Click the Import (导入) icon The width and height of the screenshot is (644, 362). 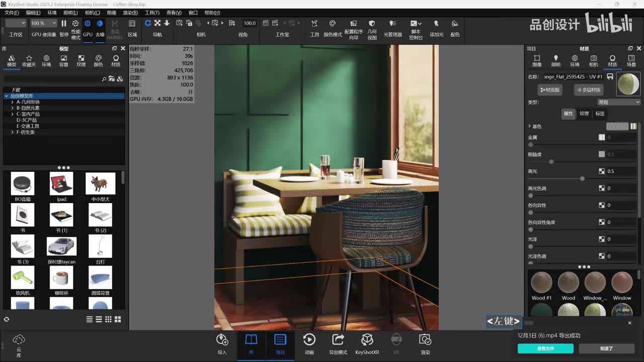click(222, 340)
